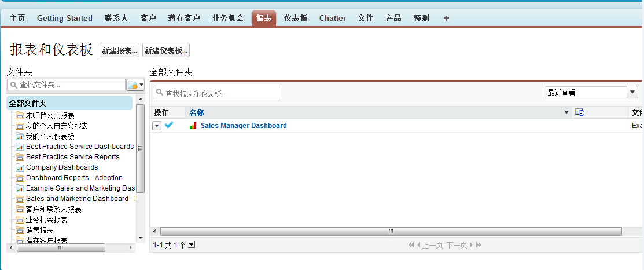Image resolution: width=644 pixels, height=270 pixels.
Task: Open the 最近查看 filter dropdown
Action: point(632,93)
